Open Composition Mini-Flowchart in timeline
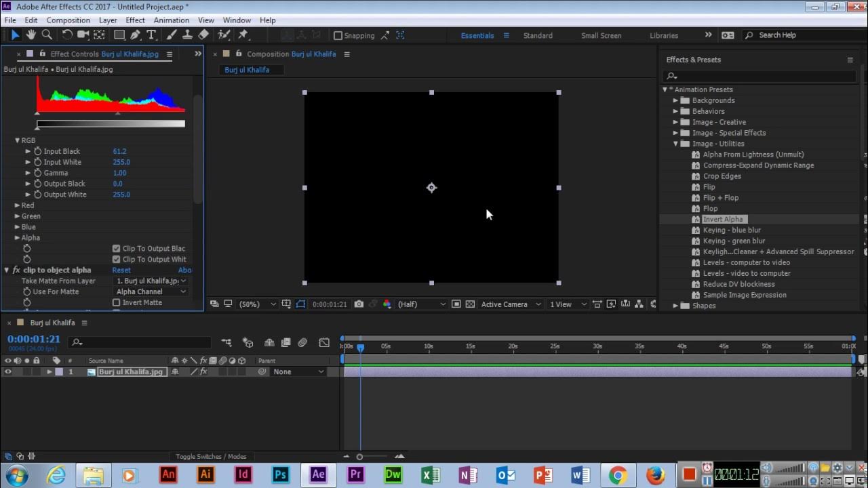 (226, 343)
